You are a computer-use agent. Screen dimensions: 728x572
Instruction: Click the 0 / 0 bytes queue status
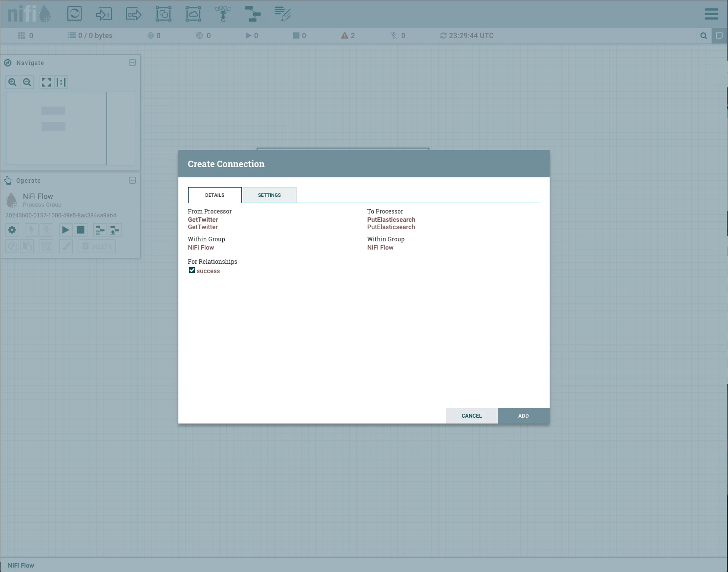point(90,36)
